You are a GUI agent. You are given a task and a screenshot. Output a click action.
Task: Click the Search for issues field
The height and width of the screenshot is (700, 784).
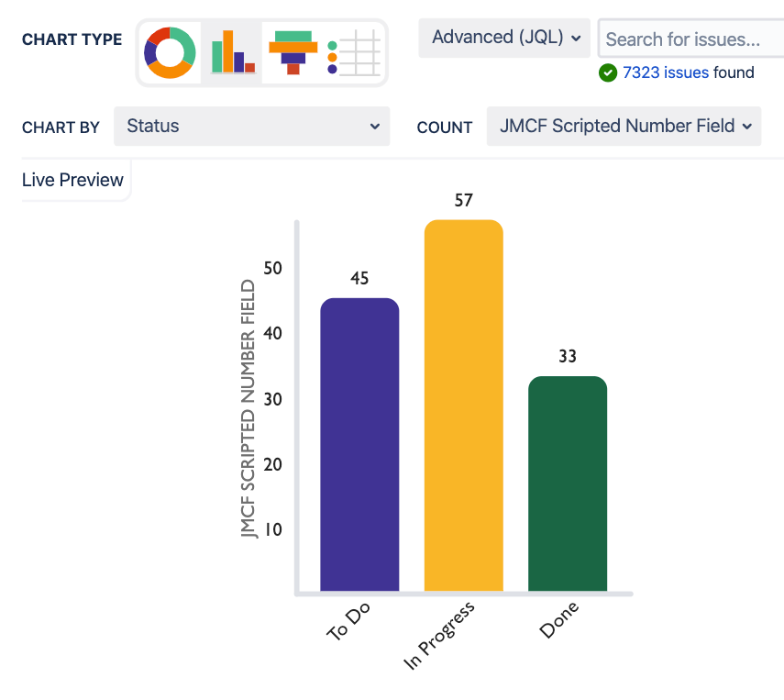690,39
